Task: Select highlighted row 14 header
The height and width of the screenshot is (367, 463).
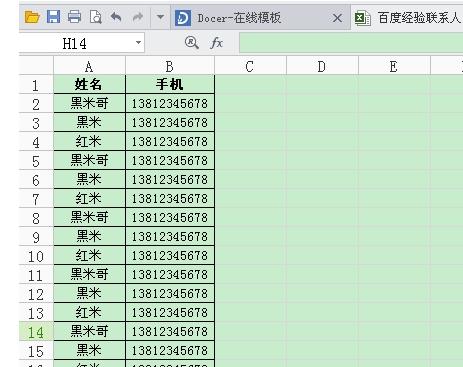Action: coord(36,332)
